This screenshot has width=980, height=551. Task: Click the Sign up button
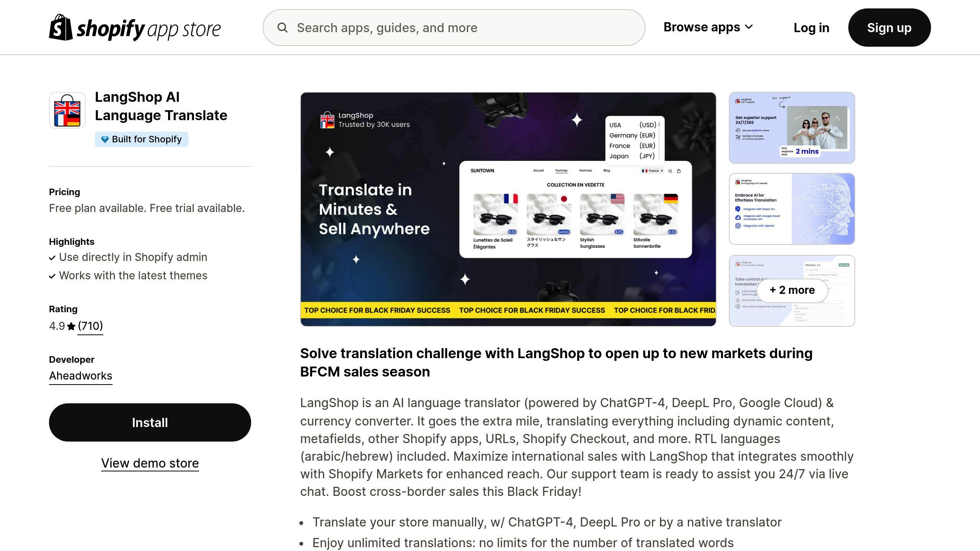[889, 28]
